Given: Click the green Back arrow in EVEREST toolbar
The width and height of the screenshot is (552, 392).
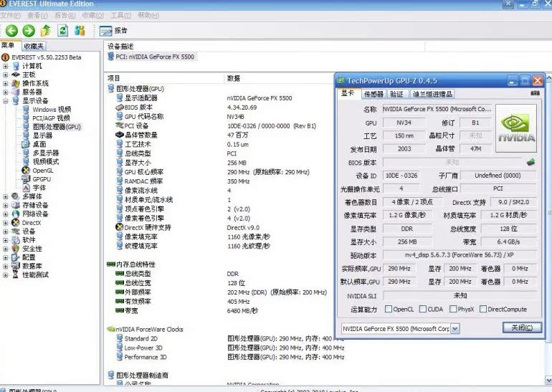Looking at the screenshot, I should click(x=11, y=31).
